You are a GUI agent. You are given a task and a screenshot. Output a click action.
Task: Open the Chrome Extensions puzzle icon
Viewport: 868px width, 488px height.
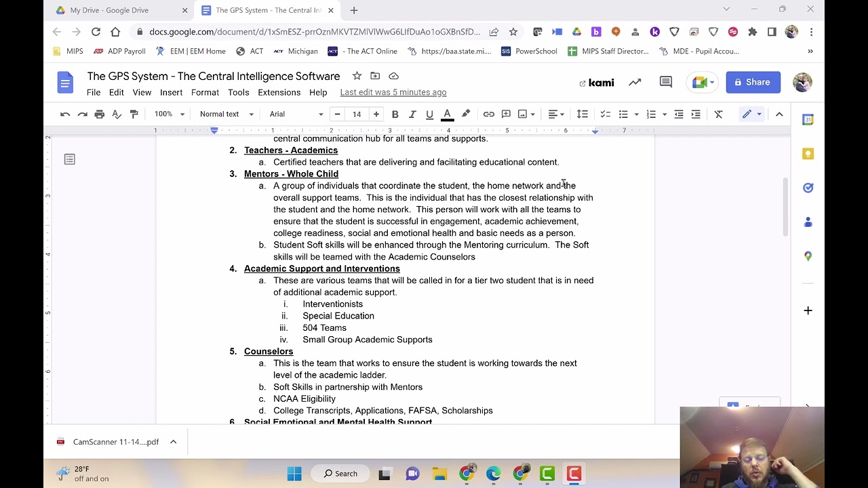(752, 32)
